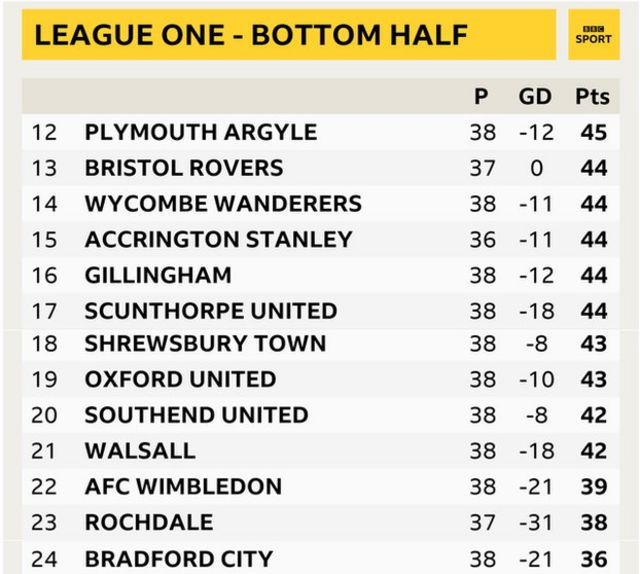The width and height of the screenshot is (640, 574).
Task: Click the P column header
Action: point(481,97)
